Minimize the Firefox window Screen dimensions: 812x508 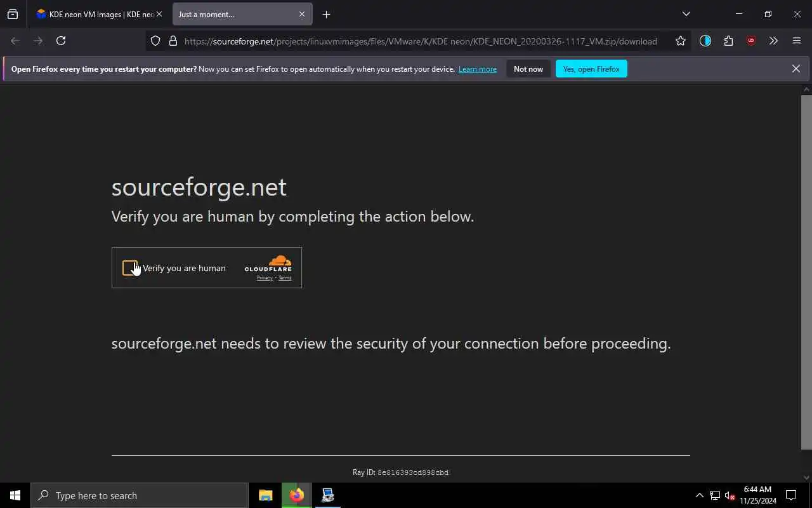coord(739,14)
